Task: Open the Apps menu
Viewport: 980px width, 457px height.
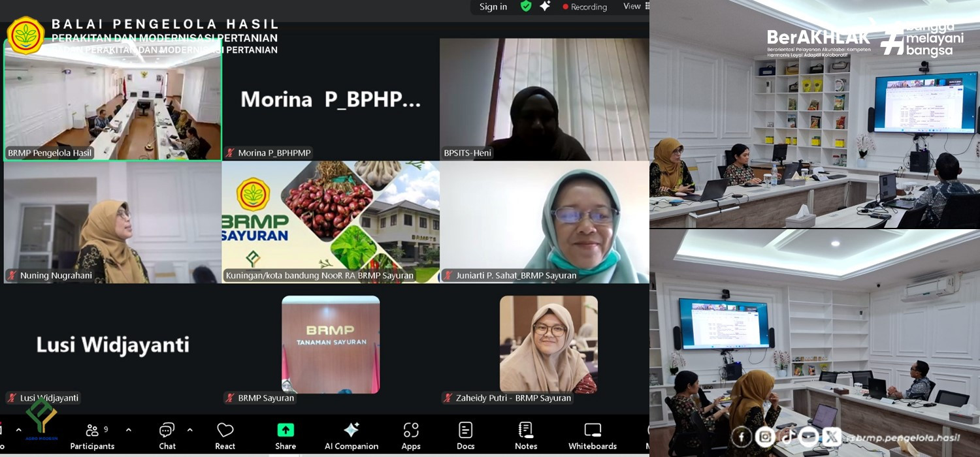Action: coord(411,435)
